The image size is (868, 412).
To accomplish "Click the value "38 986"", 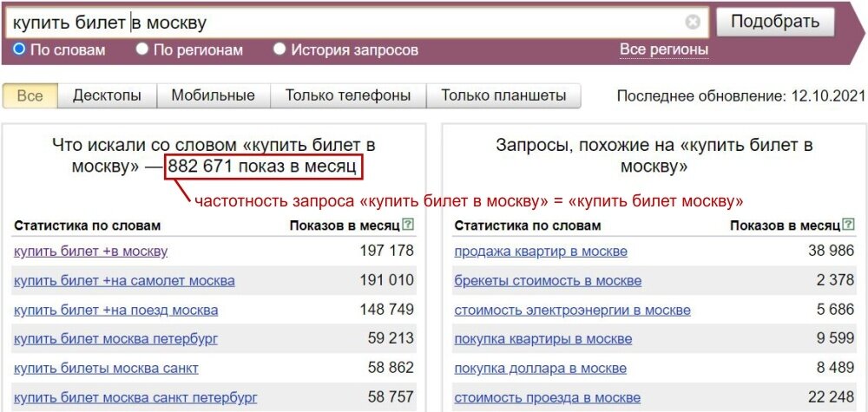I will 832,251.
